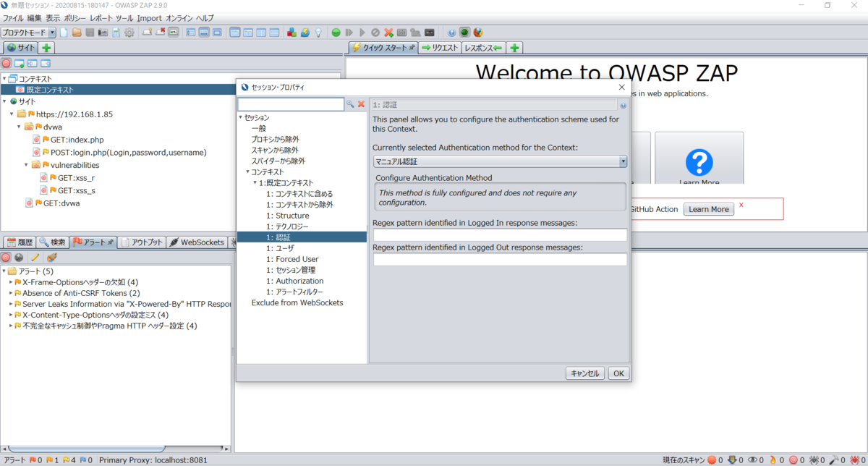Image resolution: width=868 pixels, height=466 pixels.
Task: Switch to the リクエスト tab
Action: click(440, 48)
